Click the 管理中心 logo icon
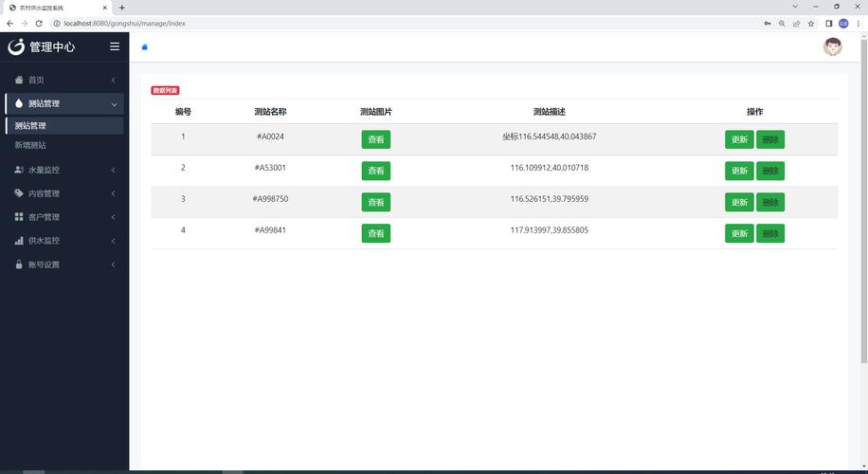This screenshot has height=474, width=868. tap(16, 46)
